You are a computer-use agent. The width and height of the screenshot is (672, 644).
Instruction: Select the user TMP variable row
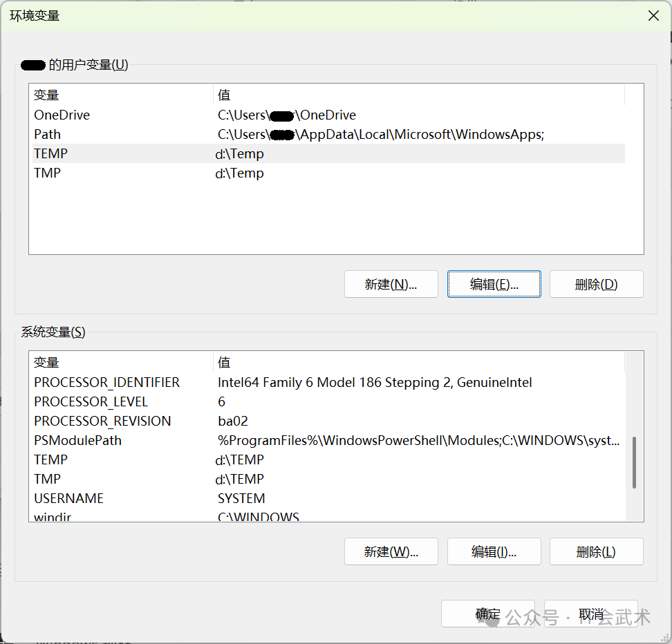pyautogui.click(x=48, y=173)
